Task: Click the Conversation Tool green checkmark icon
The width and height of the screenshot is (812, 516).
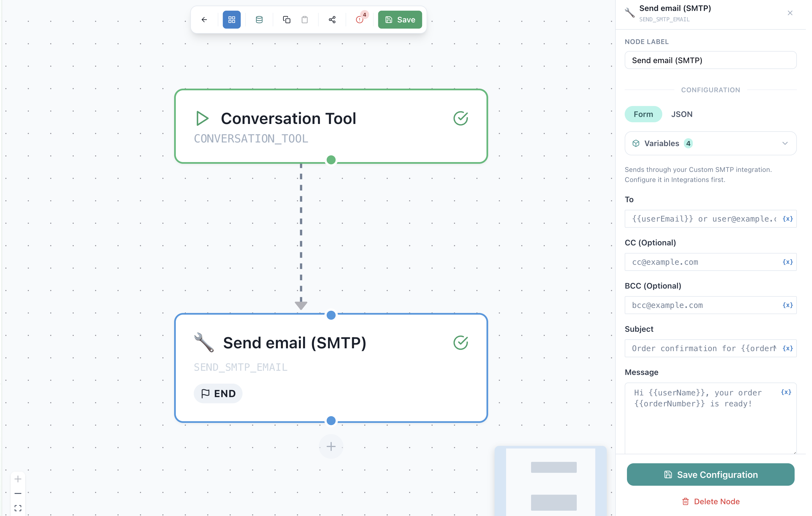Action: click(461, 118)
